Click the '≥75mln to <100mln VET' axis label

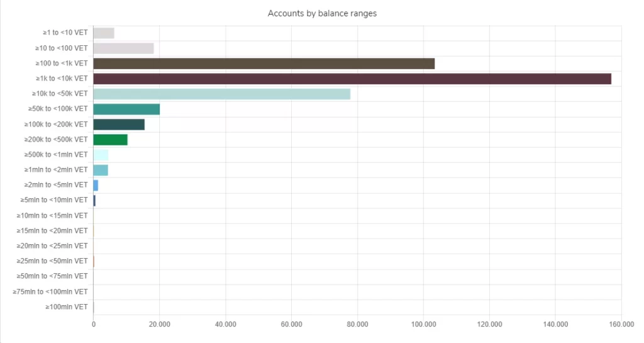50,291
